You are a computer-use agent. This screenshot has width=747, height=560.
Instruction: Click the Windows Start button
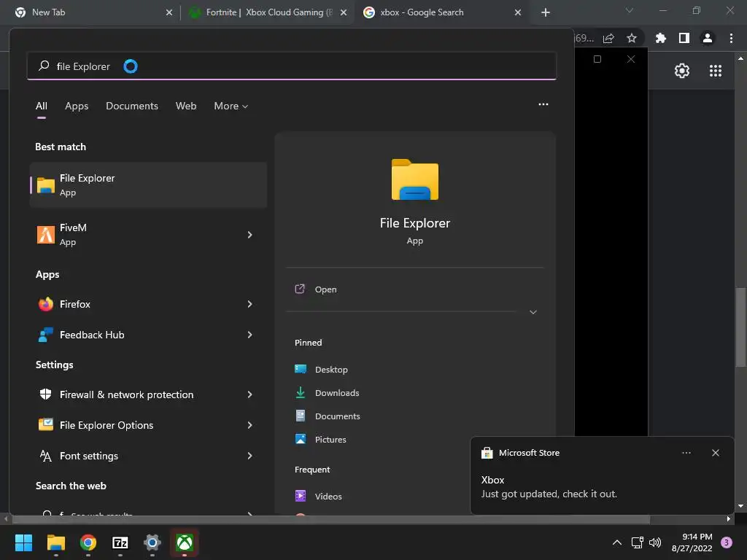[x=23, y=542]
